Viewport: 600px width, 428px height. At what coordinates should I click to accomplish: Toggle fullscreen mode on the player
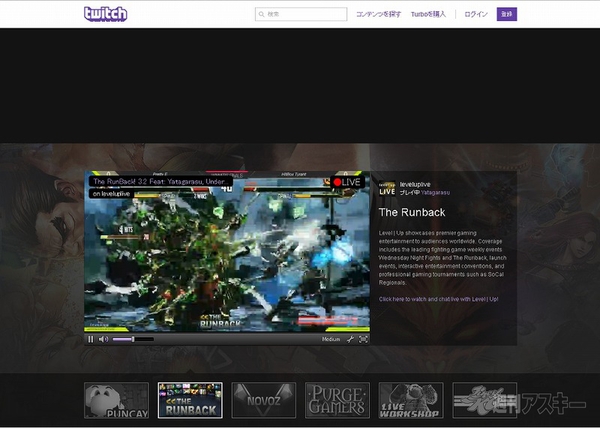click(363, 339)
